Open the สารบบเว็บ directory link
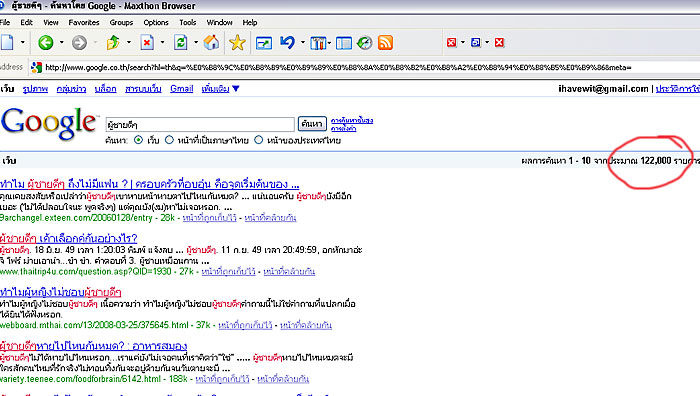The height and width of the screenshot is (396, 700). (143, 88)
